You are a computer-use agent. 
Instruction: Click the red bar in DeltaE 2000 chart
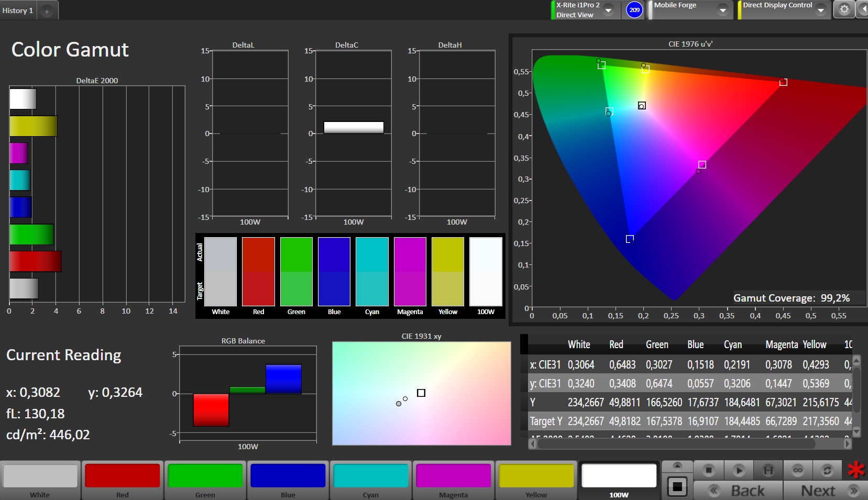coord(36,261)
